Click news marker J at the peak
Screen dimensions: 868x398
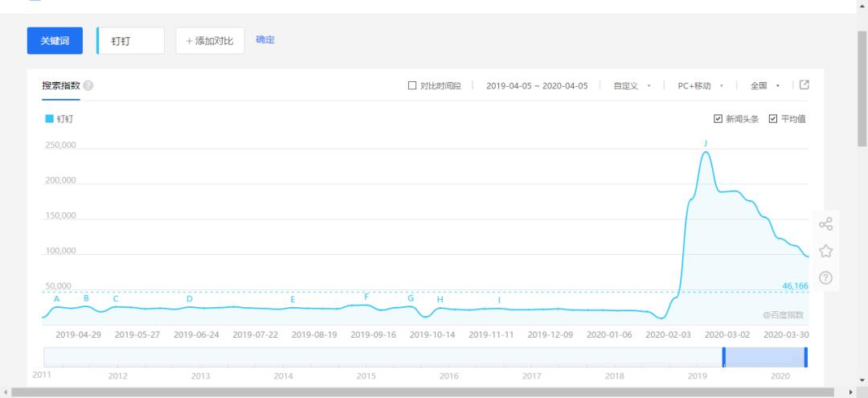pyautogui.click(x=706, y=143)
